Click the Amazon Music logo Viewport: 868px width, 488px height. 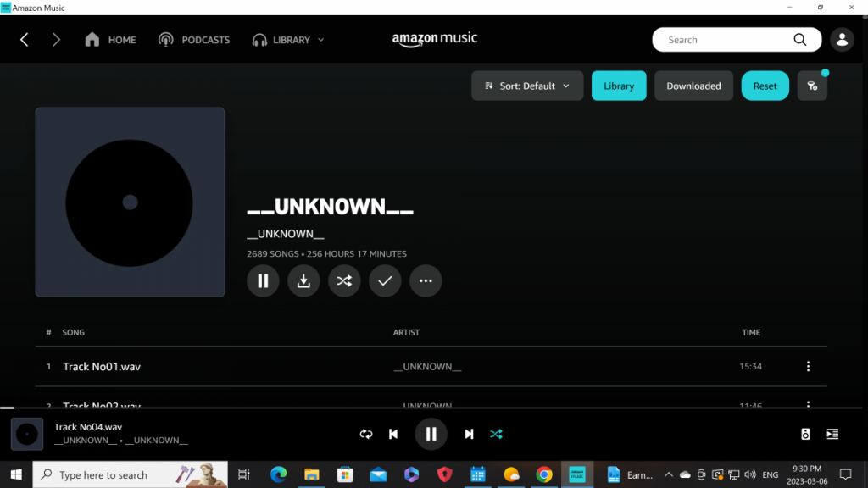(435, 39)
